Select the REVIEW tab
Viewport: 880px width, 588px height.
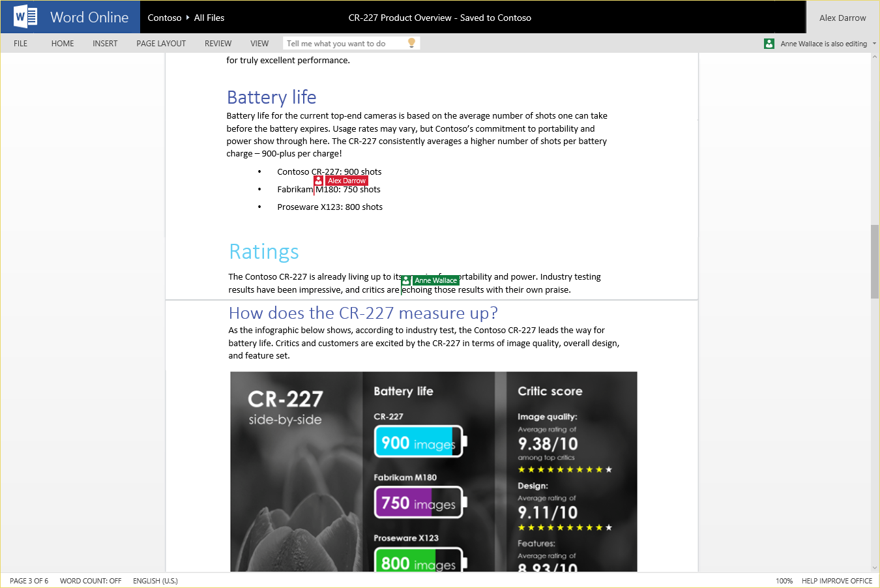pyautogui.click(x=218, y=44)
